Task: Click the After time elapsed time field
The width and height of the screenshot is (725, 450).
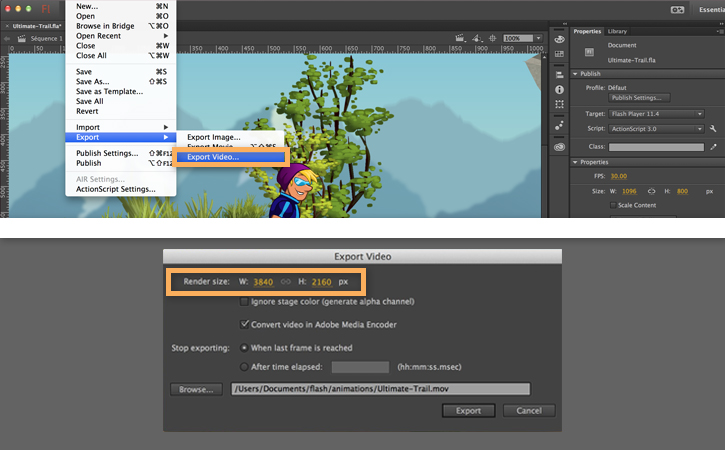Action: pyautogui.click(x=360, y=367)
